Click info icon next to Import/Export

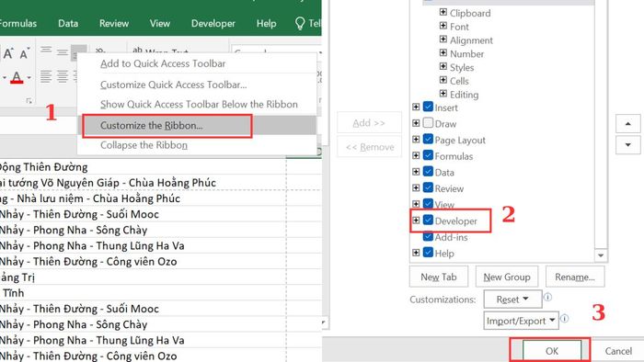pos(565,318)
